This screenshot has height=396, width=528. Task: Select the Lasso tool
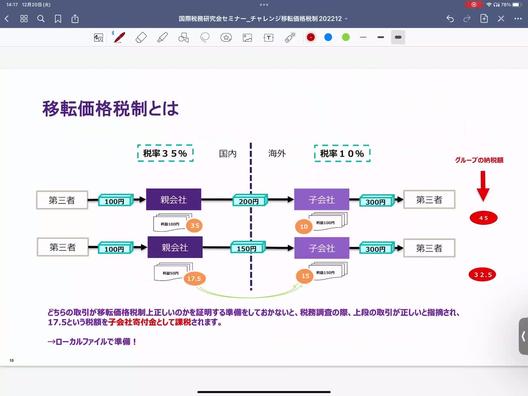[x=205, y=37]
